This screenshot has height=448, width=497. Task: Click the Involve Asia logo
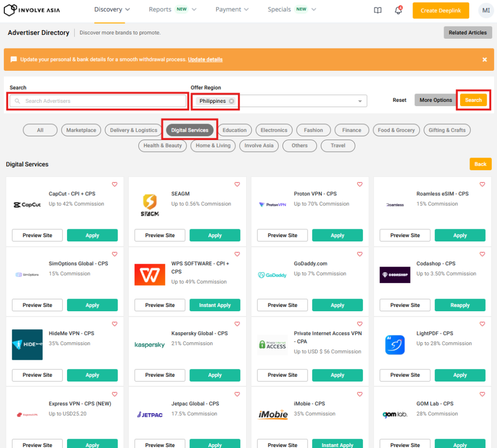point(33,10)
